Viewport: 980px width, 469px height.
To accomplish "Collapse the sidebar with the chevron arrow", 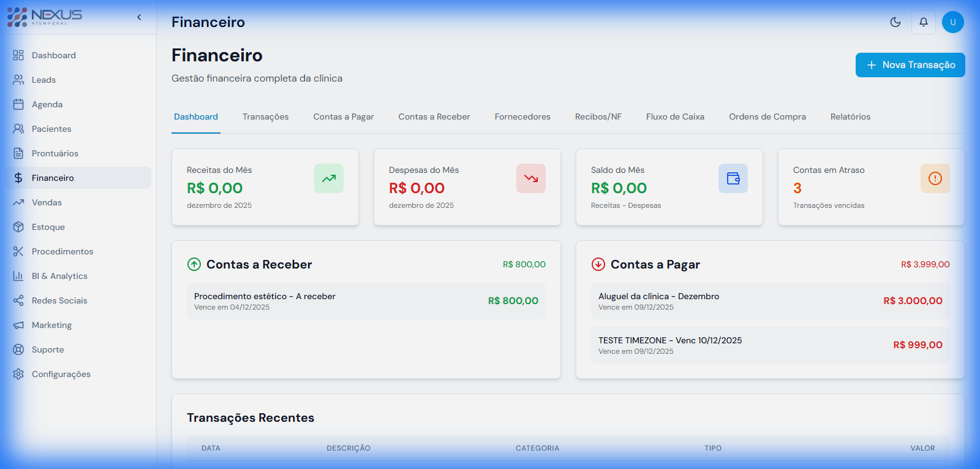I will 139,17.
